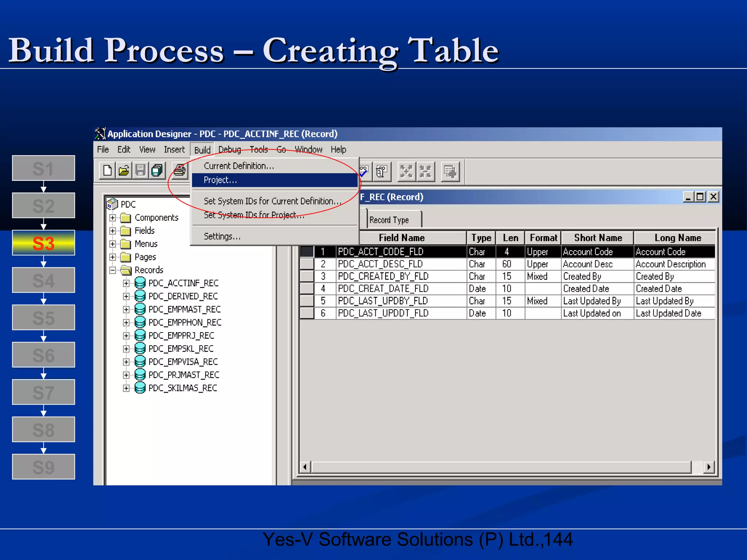The height and width of the screenshot is (560, 747).
Task: Click the PDC_EMPMAST_REC record icon
Action: [x=140, y=309]
